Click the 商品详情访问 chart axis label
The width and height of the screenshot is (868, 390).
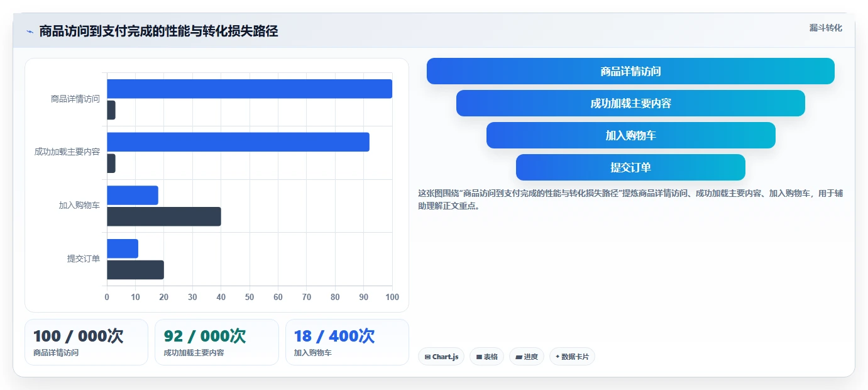(75, 99)
